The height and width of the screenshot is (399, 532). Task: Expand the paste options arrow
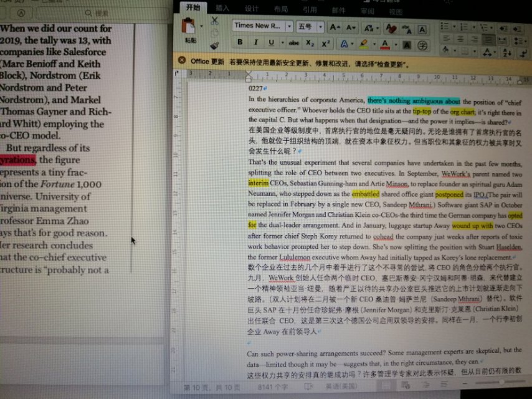tap(202, 26)
